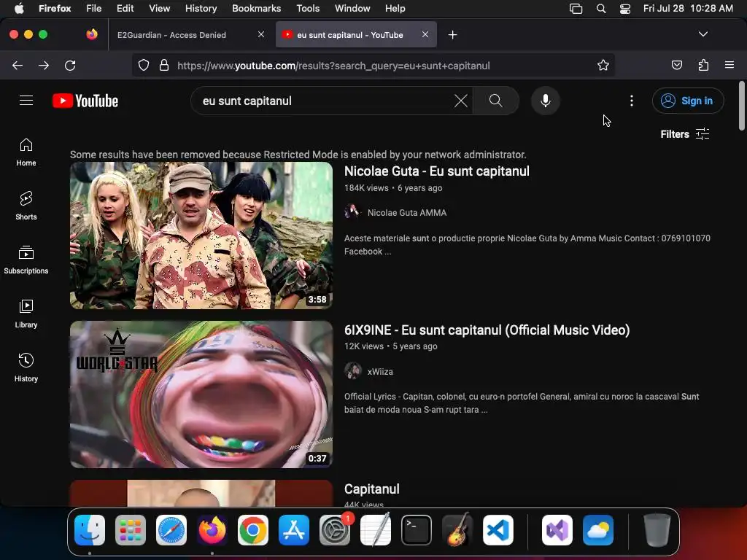Screen dimensions: 747x560
Task: Open Subscriptions in the sidebar
Action: [x=26, y=260]
